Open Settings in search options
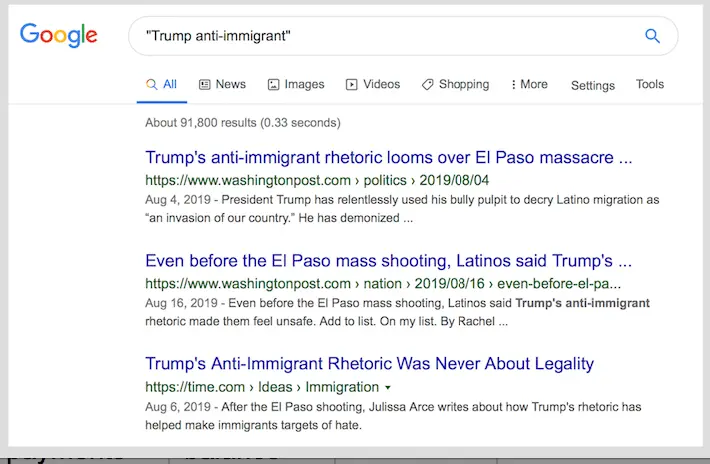The height and width of the screenshot is (464, 710). pos(593,85)
